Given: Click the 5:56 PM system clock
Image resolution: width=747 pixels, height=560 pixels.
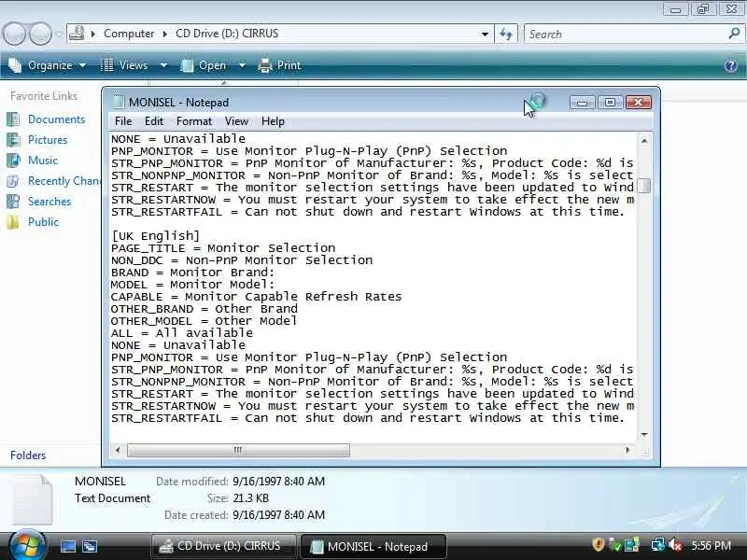Looking at the screenshot, I should point(711,546).
